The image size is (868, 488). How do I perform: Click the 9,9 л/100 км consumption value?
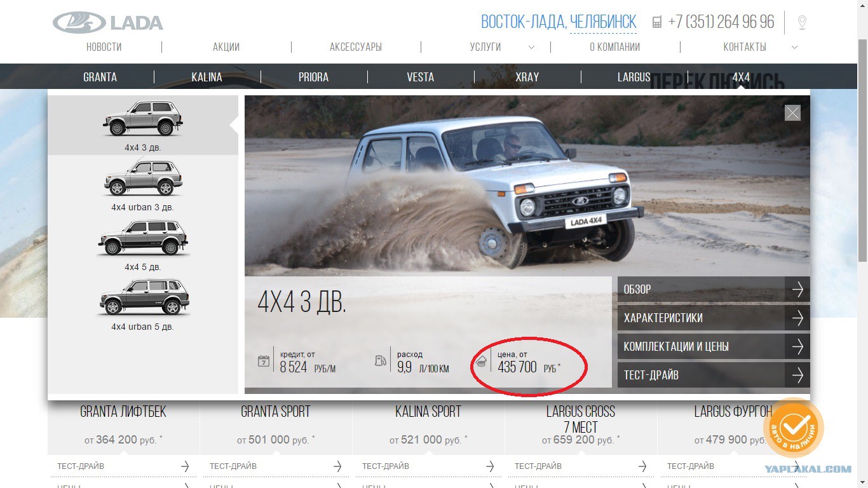click(x=423, y=367)
